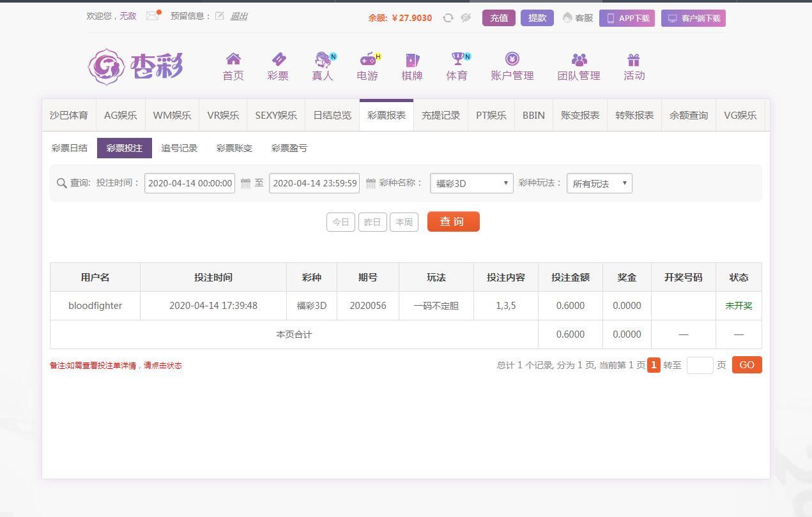
Task: Click the edit reserved info pencil icon
Action: click(x=219, y=16)
